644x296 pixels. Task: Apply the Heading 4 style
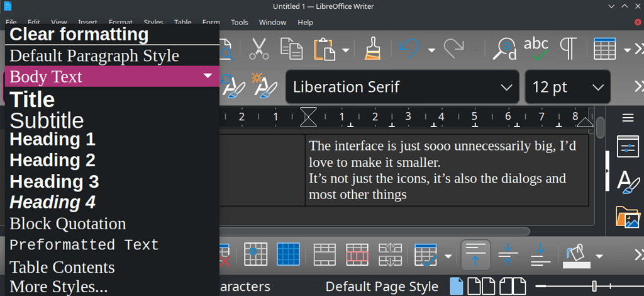coord(112,202)
